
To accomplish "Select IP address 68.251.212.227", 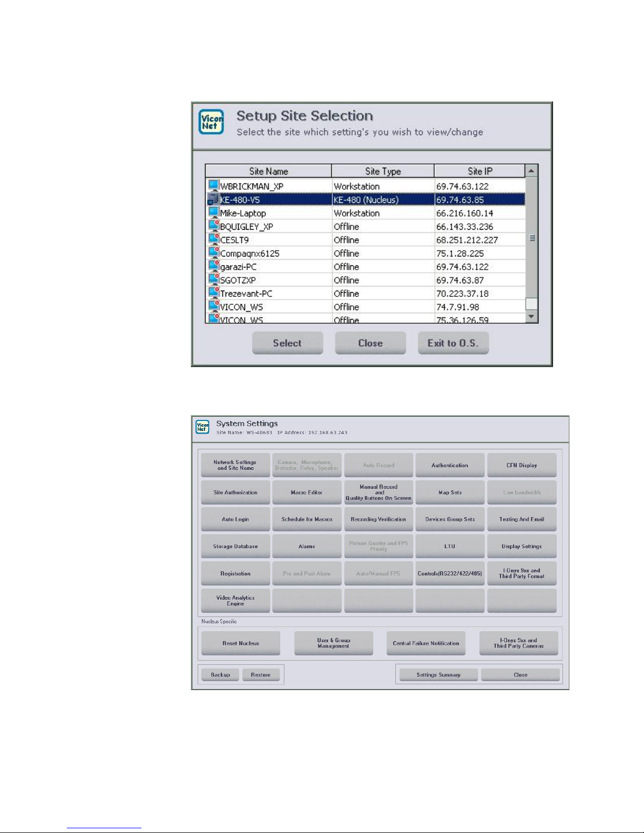I will click(x=467, y=240).
